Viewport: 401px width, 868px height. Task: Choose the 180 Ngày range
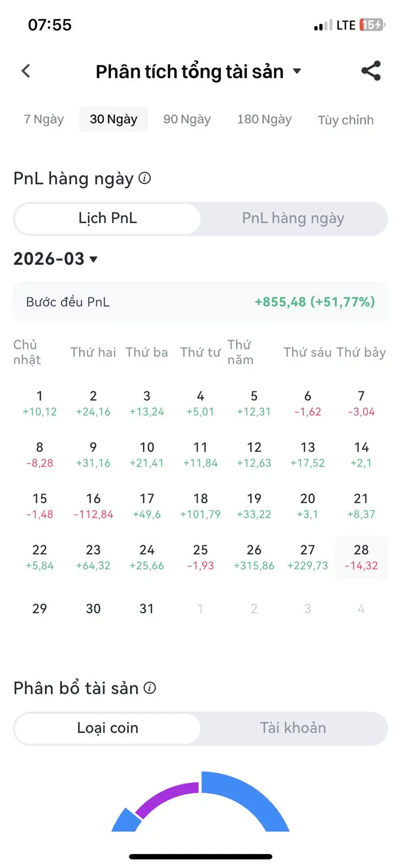pyautogui.click(x=264, y=119)
